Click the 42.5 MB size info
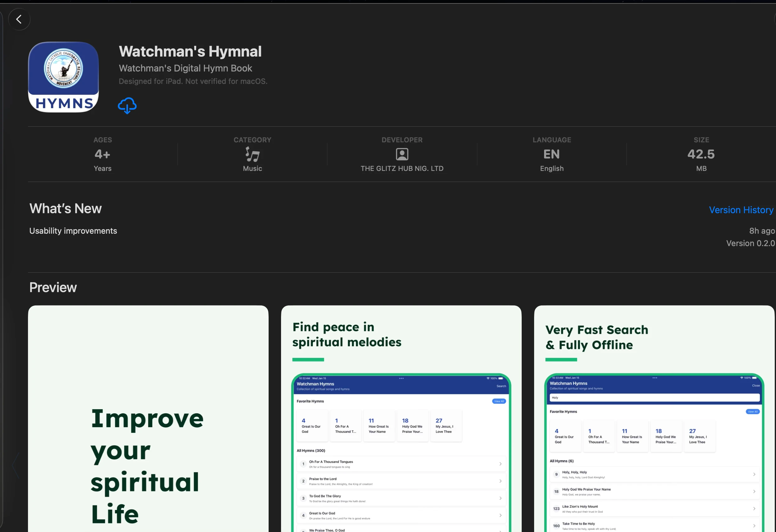This screenshot has height=532, width=776. click(701, 154)
